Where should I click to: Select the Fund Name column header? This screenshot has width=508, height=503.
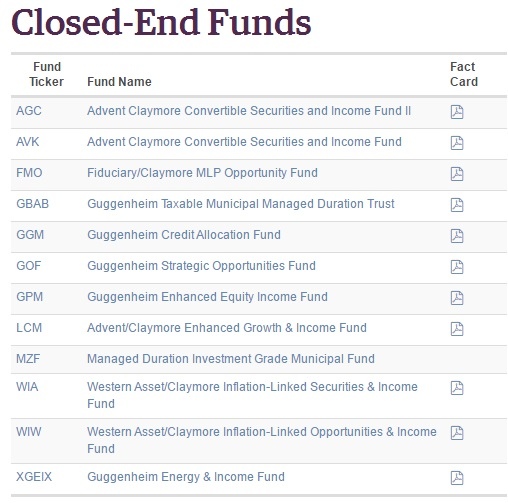point(119,82)
